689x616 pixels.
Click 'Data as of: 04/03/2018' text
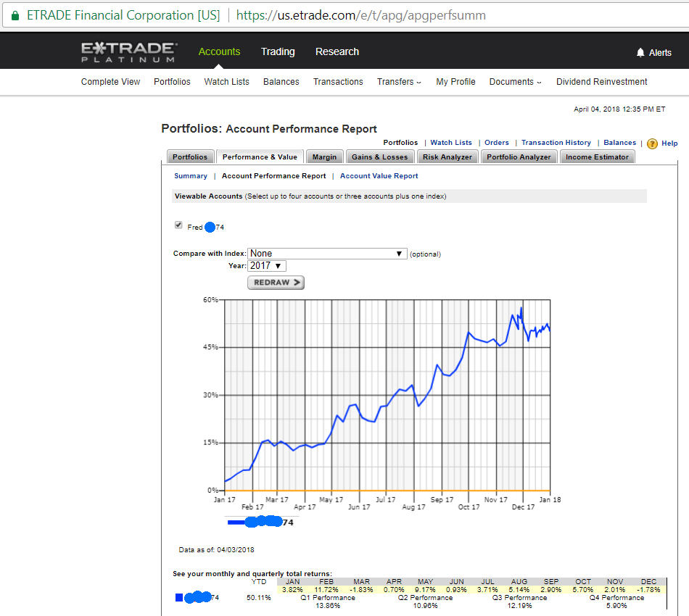click(x=216, y=550)
